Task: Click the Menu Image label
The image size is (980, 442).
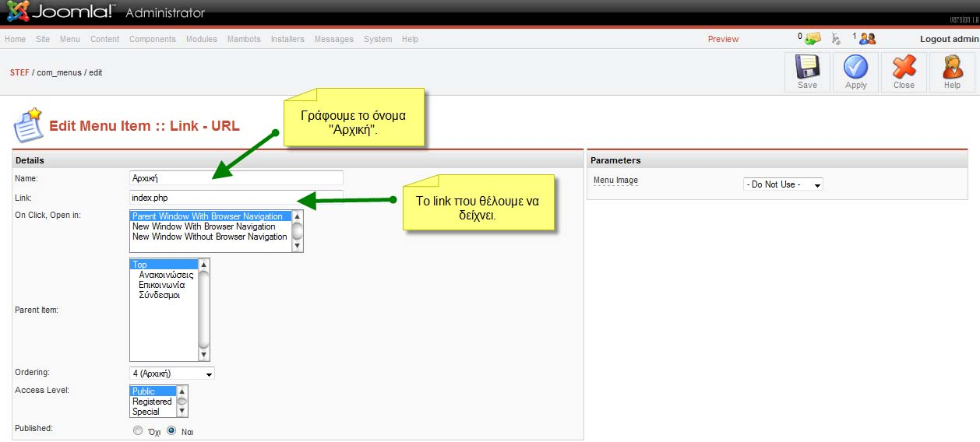Action: [615, 181]
